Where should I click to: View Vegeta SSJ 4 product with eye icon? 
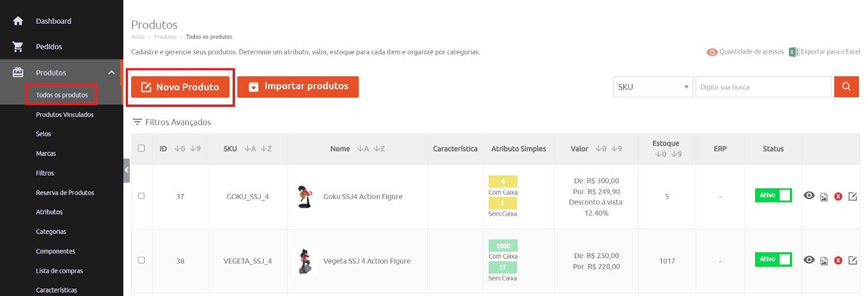click(809, 260)
